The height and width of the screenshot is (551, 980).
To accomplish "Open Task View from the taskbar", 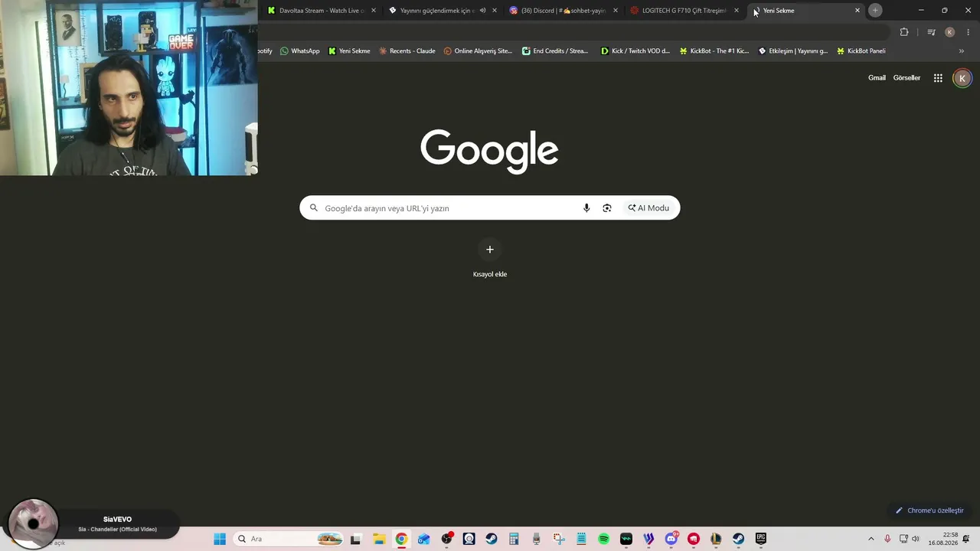I will coord(355,539).
